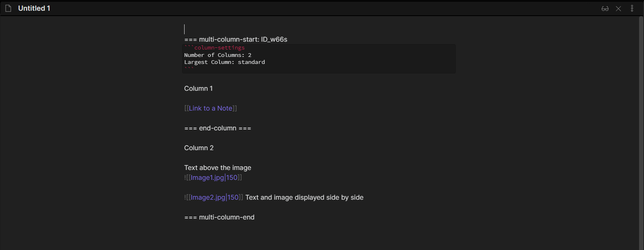
Task: Click the Image1.jpg embed link
Action: pyautogui.click(x=207, y=177)
